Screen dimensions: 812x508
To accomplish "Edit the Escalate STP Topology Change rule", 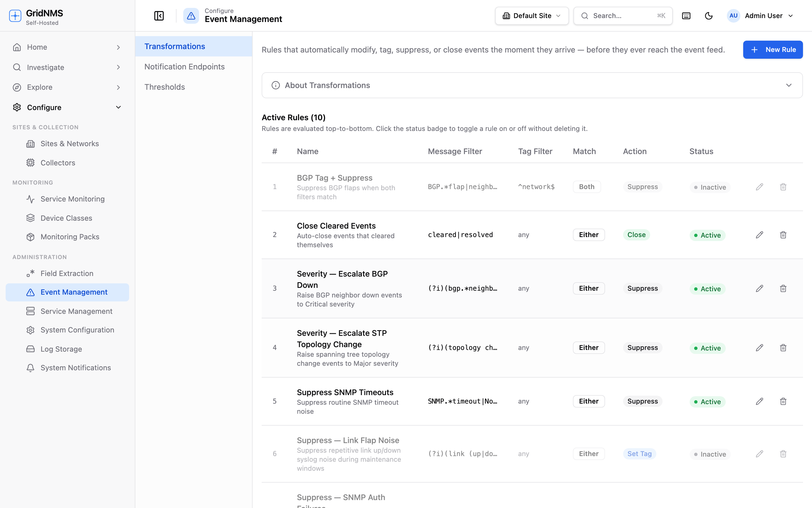I will tap(760, 348).
